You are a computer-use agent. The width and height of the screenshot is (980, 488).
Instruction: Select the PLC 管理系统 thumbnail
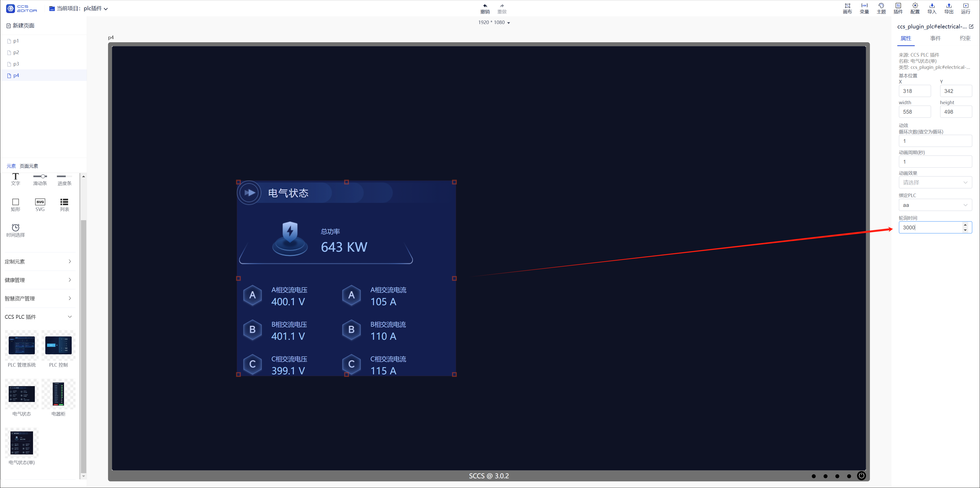click(x=22, y=345)
